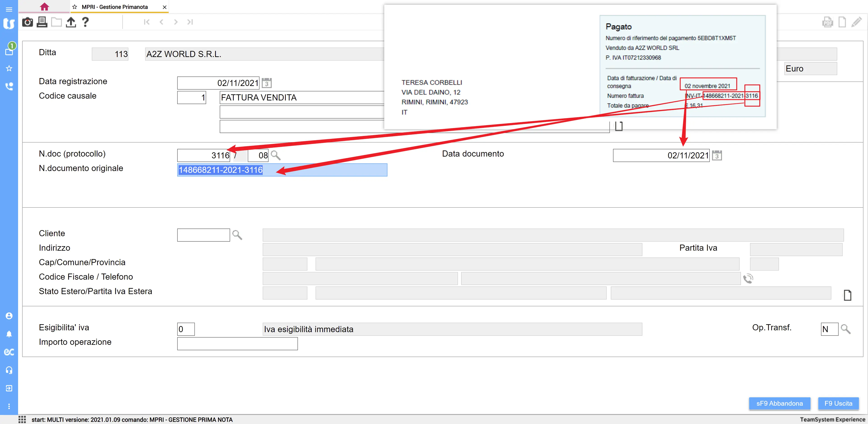Open the calendar picker for Data registrazione
The width and height of the screenshot is (868, 424).
coord(267,83)
